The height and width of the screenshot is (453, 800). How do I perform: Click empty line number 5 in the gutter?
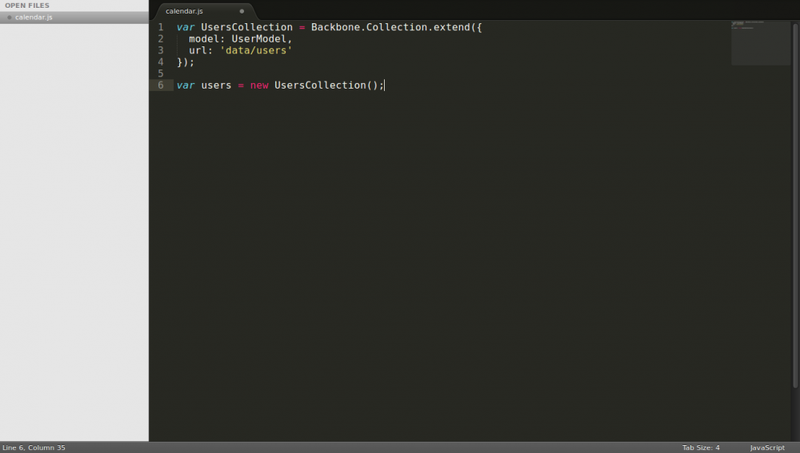(160, 73)
